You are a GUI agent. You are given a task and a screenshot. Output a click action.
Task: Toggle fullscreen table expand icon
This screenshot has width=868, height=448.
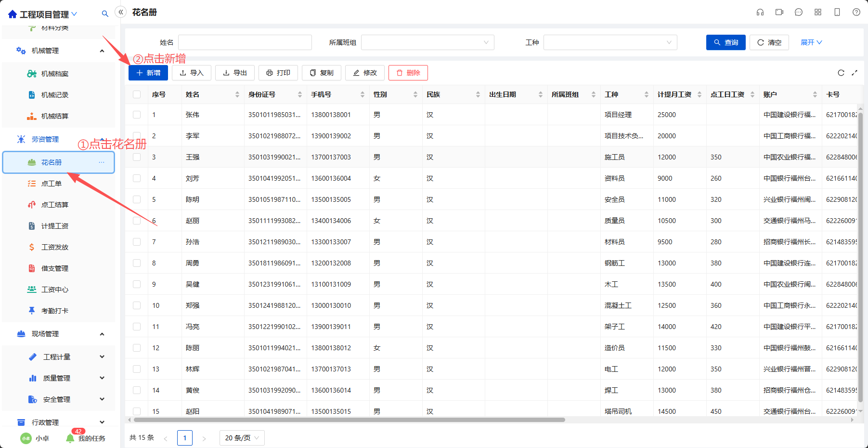coord(855,73)
